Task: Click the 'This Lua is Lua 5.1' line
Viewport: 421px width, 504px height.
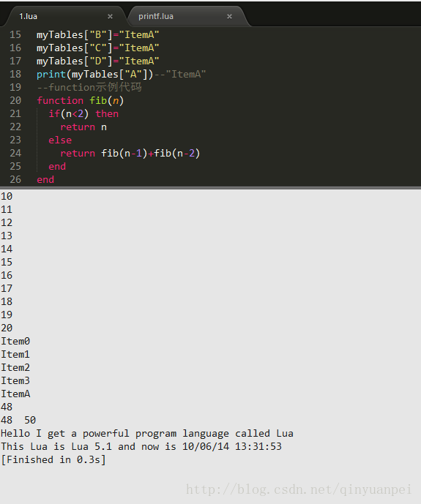Action: [141, 447]
